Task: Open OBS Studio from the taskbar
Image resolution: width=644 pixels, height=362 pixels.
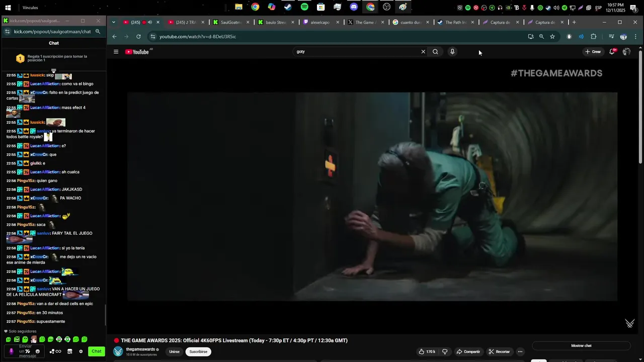Action: pyautogui.click(x=386, y=7)
